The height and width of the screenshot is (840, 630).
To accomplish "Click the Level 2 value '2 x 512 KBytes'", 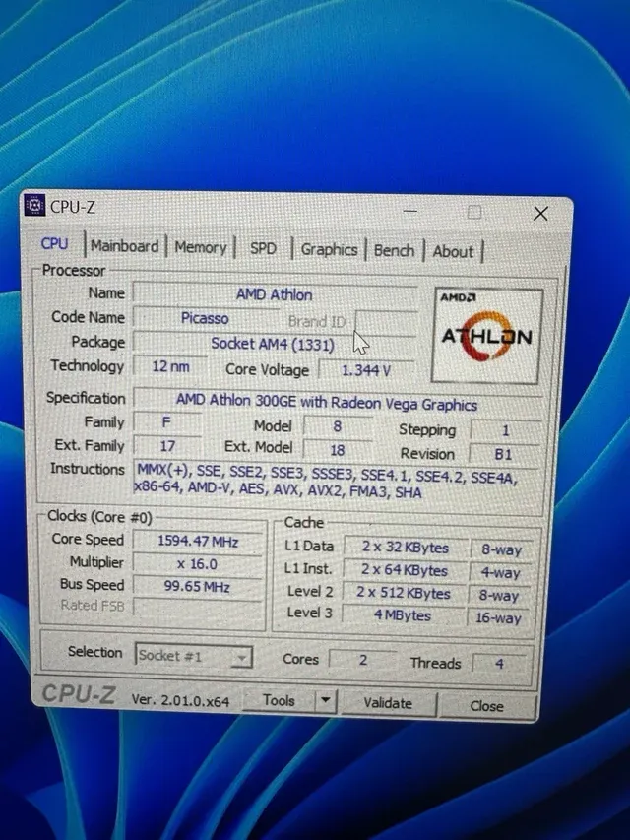I will pyautogui.click(x=404, y=593).
